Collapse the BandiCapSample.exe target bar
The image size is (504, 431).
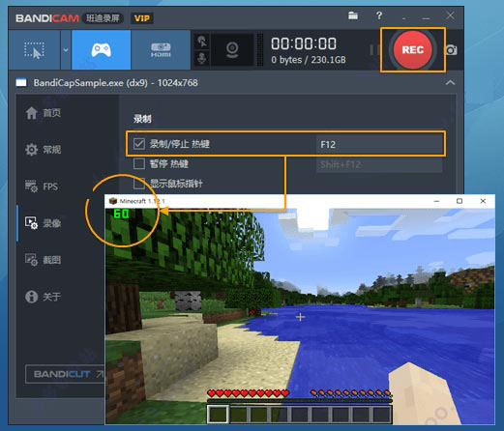450,83
